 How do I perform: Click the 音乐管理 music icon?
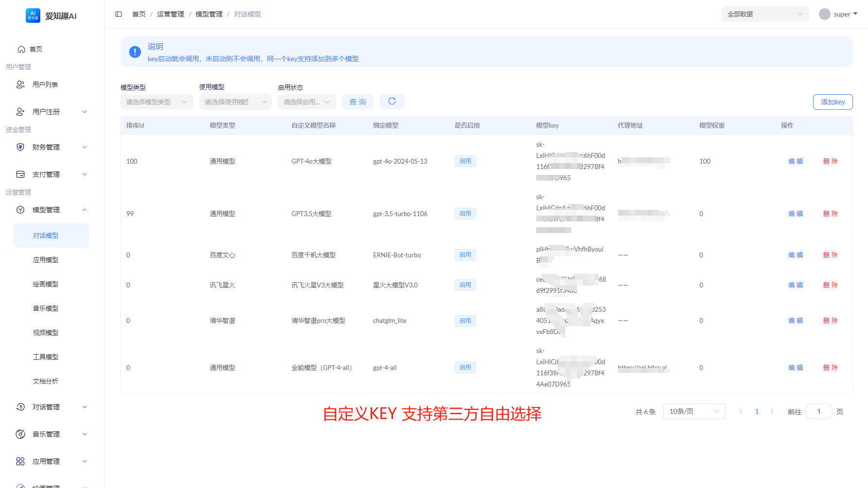[x=20, y=434]
